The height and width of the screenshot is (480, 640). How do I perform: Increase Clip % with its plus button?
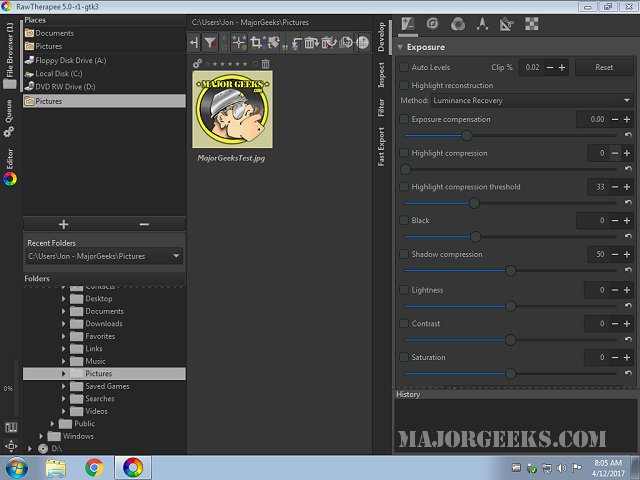[x=562, y=68]
